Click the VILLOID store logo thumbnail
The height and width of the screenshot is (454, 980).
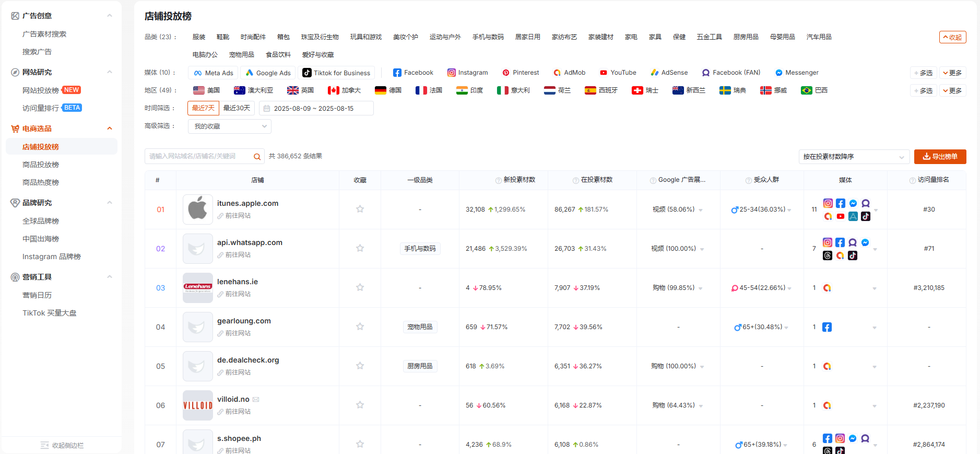pyautogui.click(x=198, y=405)
